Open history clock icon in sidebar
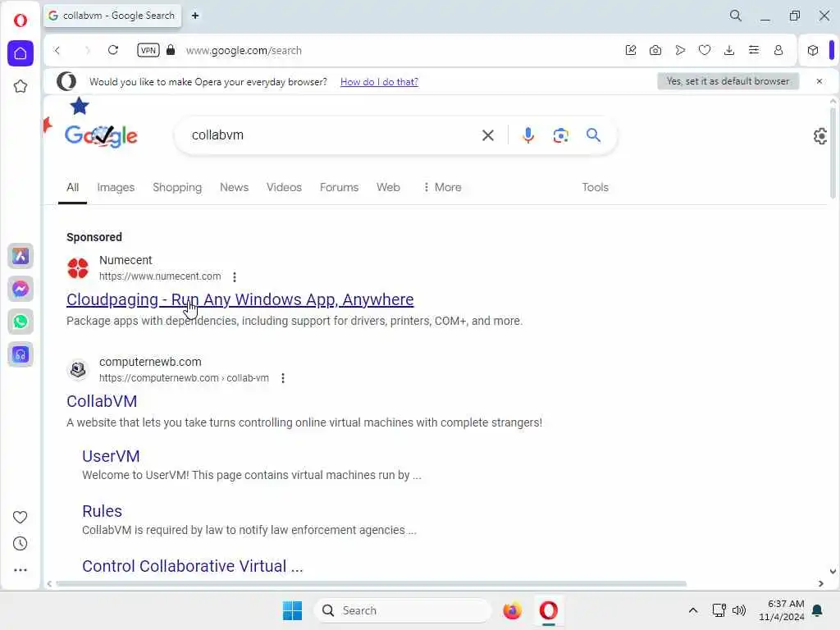This screenshot has width=840, height=630. pos(20,544)
